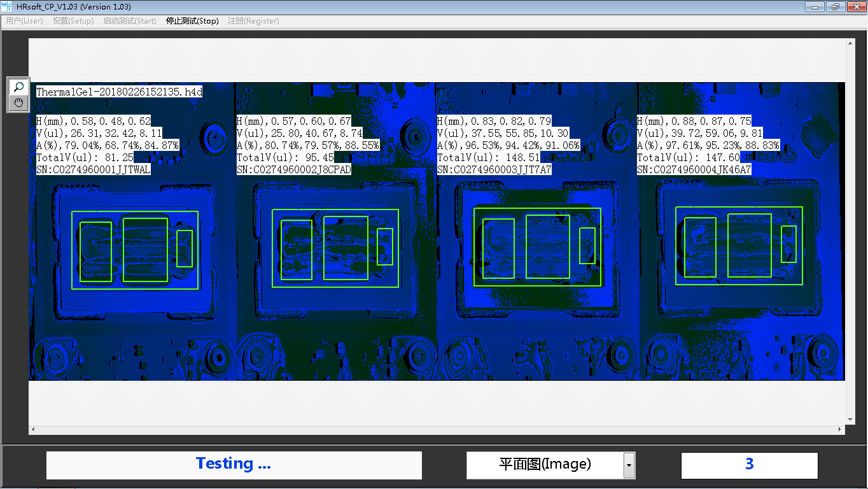Click the TotalV(ul): 147.60 value

click(688, 158)
